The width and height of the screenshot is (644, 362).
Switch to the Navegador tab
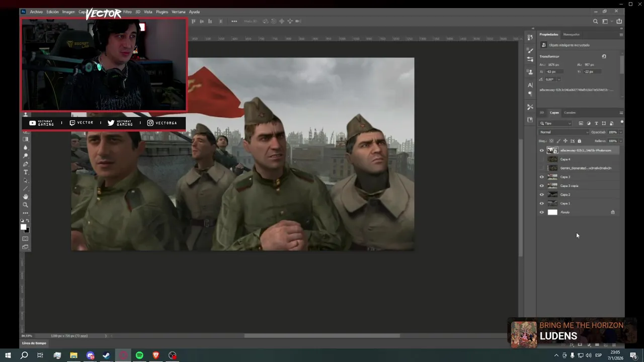pyautogui.click(x=571, y=35)
